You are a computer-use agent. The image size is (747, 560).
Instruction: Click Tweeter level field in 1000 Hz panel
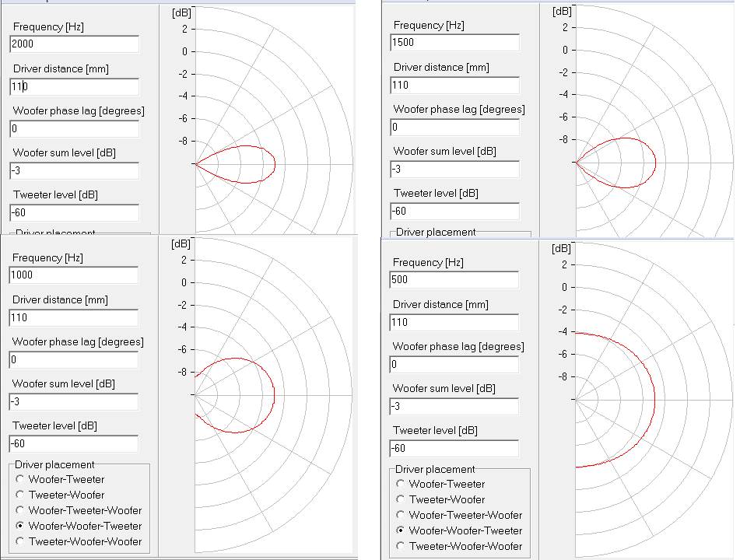(74, 444)
